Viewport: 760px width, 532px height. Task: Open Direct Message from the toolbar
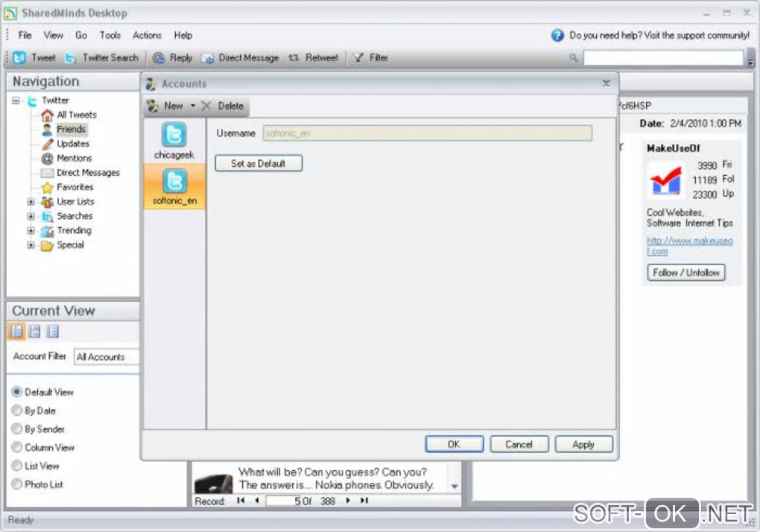[x=241, y=57]
